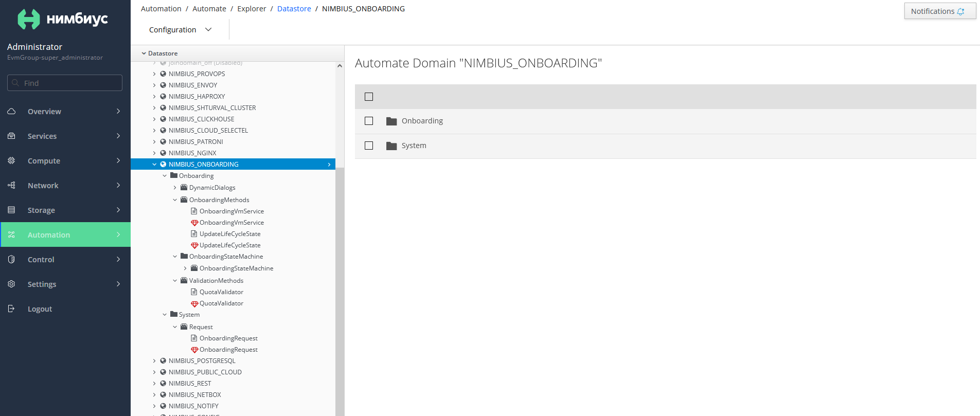Open the Compute menu
Viewport: 980px width, 416px height.
tap(65, 160)
